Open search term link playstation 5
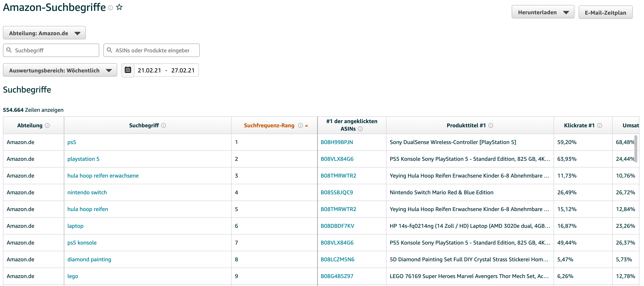Image resolution: width=644 pixels, height=286 pixels. [x=83, y=159]
